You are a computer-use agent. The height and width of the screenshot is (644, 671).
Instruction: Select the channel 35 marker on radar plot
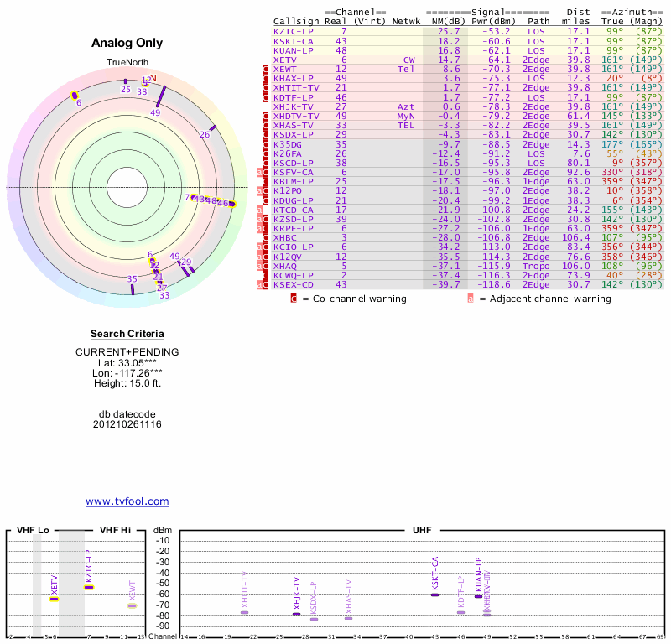(132, 289)
